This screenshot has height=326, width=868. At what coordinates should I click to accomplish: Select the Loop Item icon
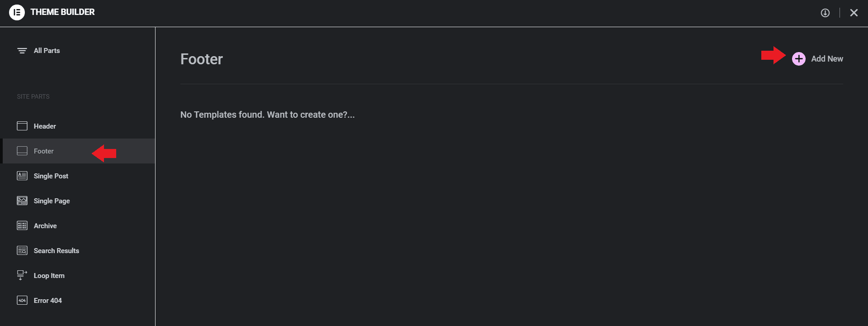point(22,275)
